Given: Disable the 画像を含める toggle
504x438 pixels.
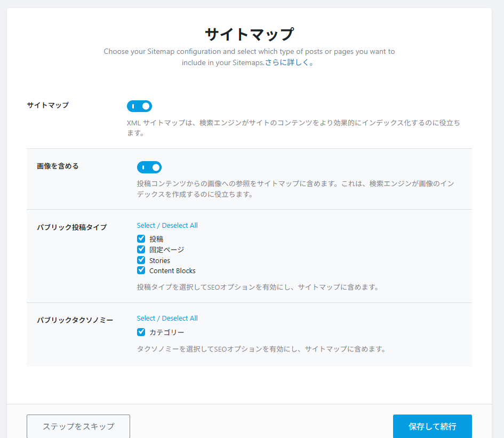Looking at the screenshot, I should tap(149, 168).
